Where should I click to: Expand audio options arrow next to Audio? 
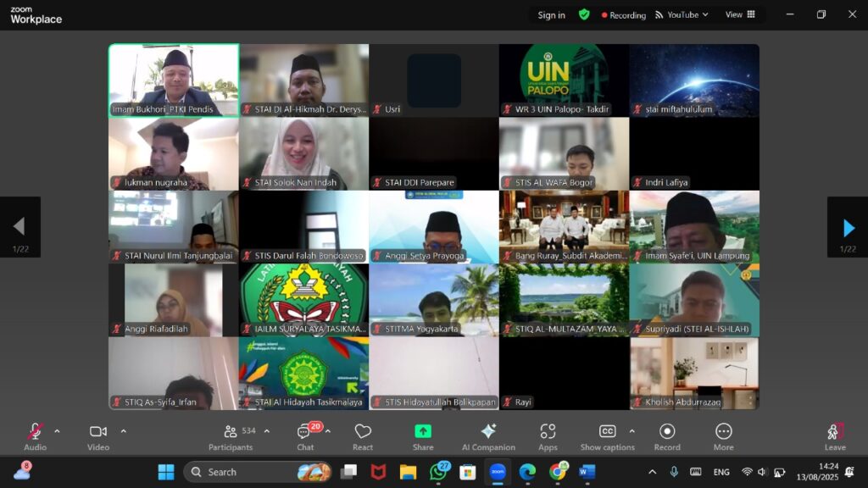point(57,431)
